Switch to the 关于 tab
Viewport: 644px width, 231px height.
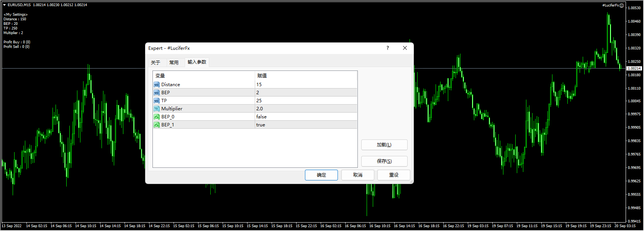(x=156, y=62)
